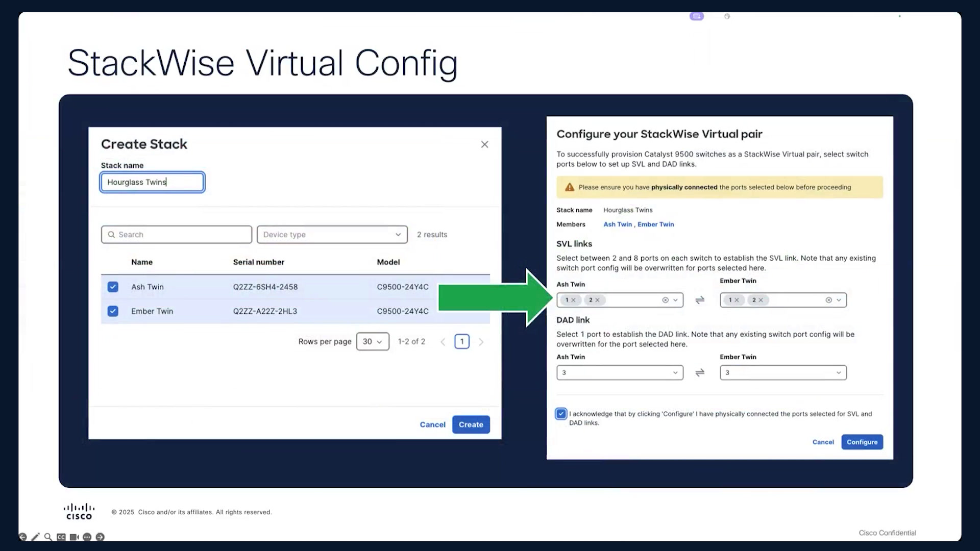Remove port 2 chip from Ember Twin SVL
Image resolution: width=980 pixels, height=551 pixels.
point(761,300)
